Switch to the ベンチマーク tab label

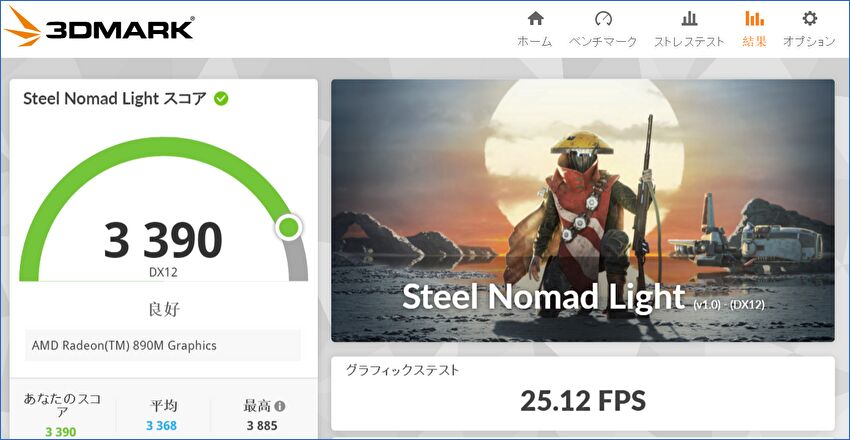pos(603,41)
